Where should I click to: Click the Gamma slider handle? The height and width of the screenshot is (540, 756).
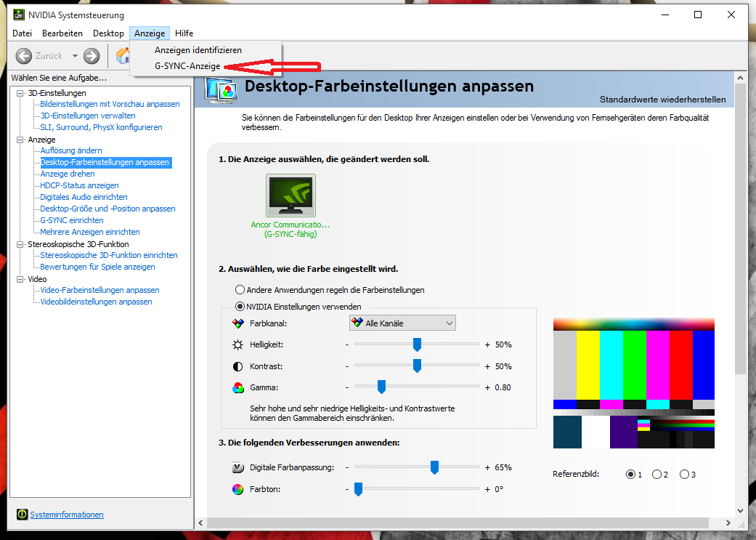(381, 387)
